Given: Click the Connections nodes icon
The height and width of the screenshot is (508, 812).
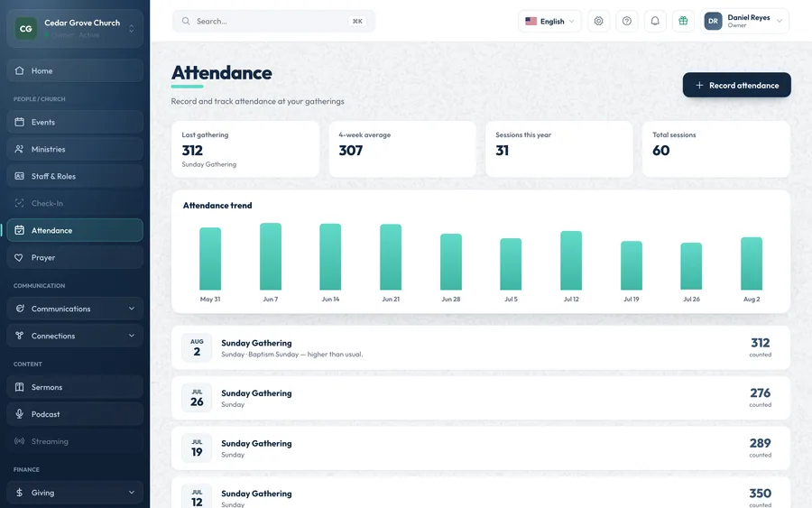Looking at the screenshot, I should [x=19, y=336].
